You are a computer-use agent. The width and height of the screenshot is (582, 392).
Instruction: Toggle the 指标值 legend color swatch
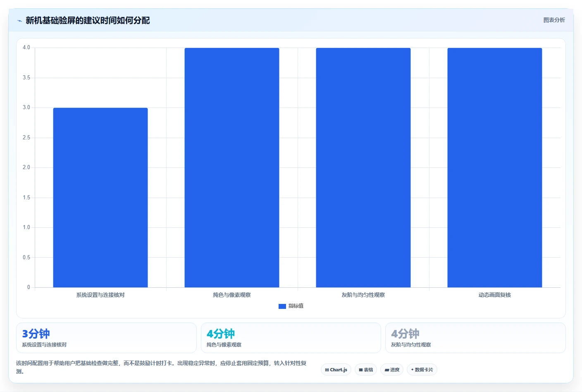point(282,306)
